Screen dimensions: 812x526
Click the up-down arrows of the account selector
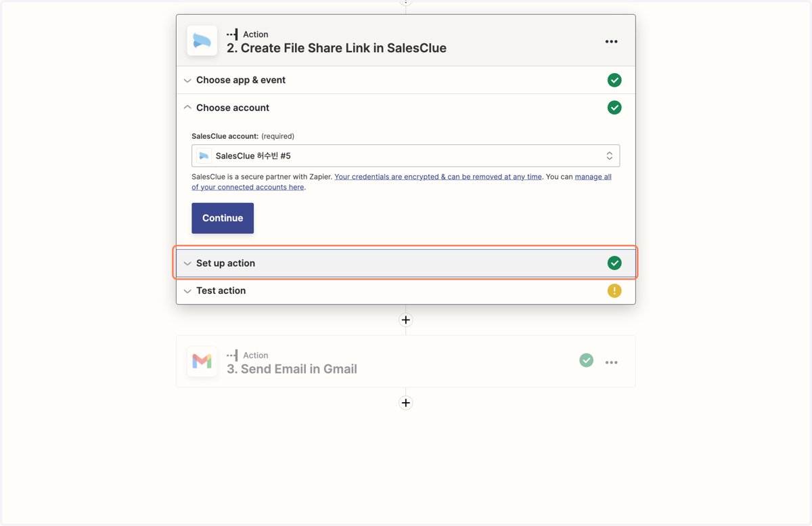(x=610, y=156)
